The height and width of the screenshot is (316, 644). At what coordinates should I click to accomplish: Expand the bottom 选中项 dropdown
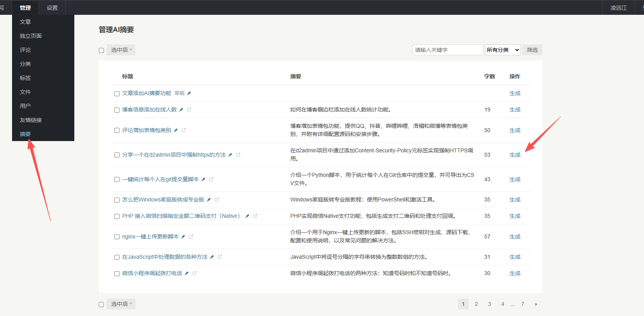[x=121, y=304]
